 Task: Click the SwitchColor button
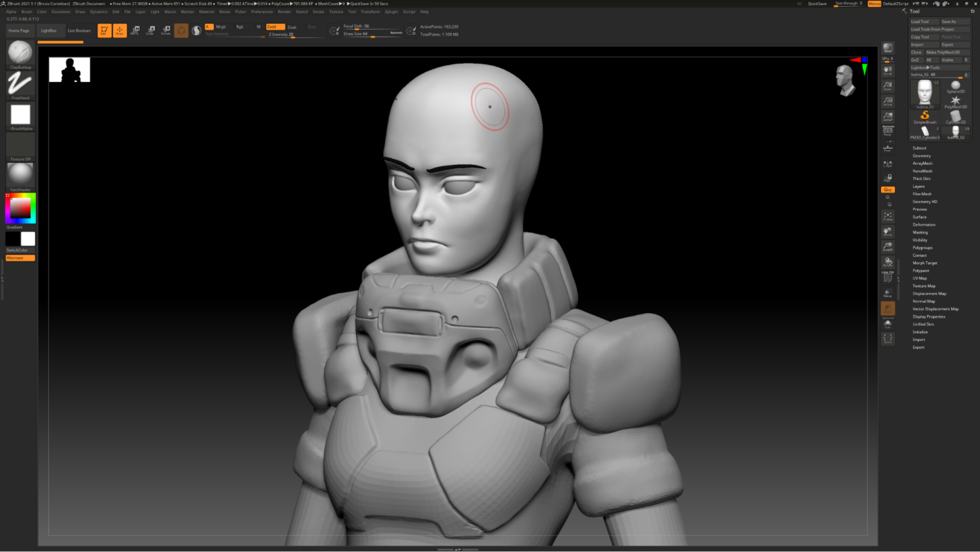(20, 250)
